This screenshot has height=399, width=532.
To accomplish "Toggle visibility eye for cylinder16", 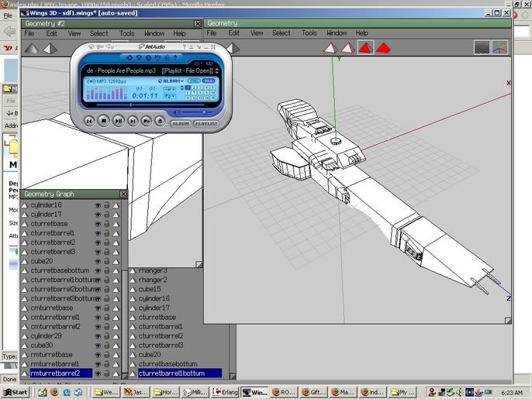I will click(98, 205).
